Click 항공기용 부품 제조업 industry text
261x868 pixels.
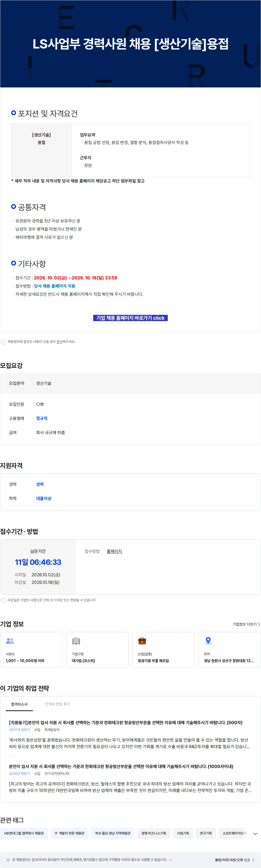153,661
